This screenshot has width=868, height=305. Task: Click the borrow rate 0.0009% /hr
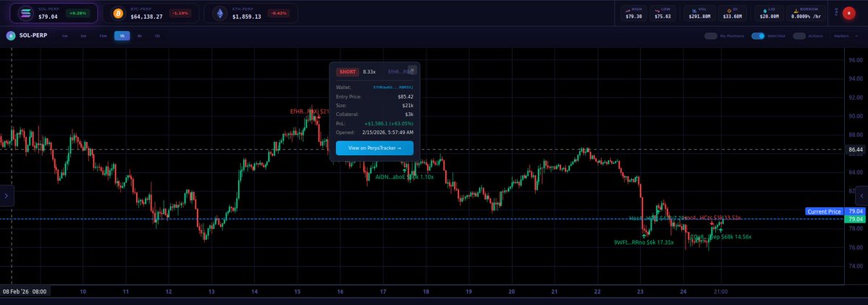pos(805,17)
